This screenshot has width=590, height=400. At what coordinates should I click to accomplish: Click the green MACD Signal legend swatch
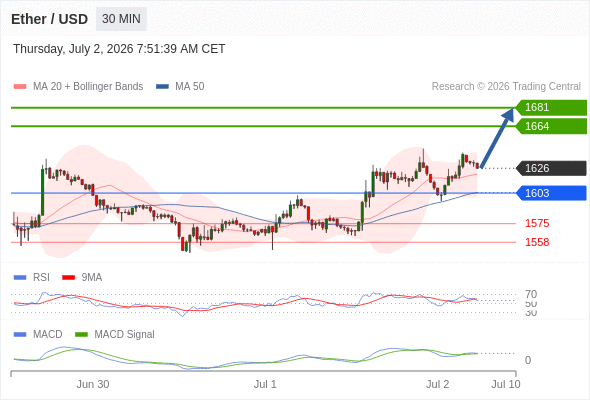(81, 335)
